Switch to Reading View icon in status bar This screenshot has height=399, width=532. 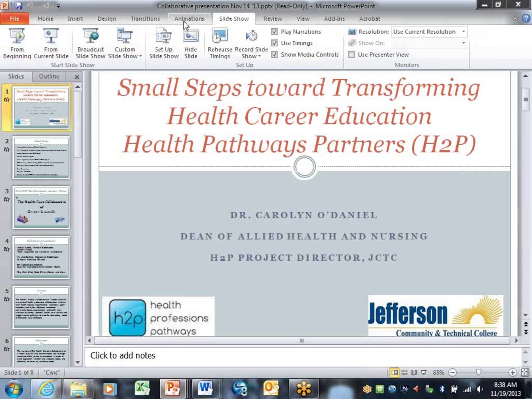[x=414, y=373]
